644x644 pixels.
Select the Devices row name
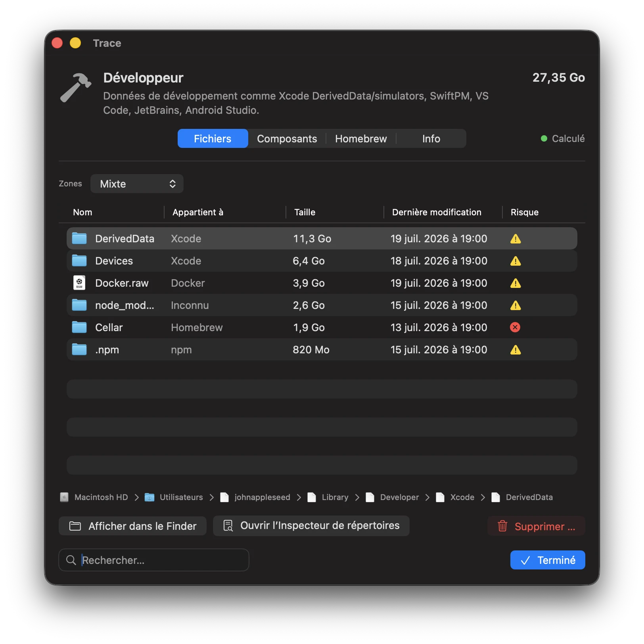click(x=114, y=261)
